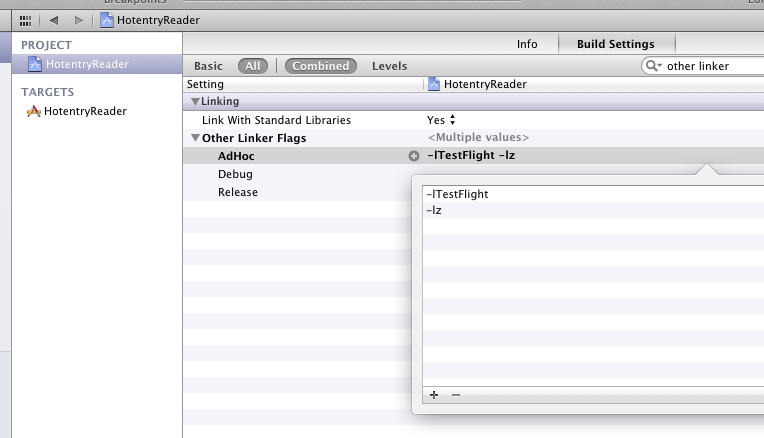Click HotentryReader in the jump bar
Screen dimensions: 764x438
158,20
